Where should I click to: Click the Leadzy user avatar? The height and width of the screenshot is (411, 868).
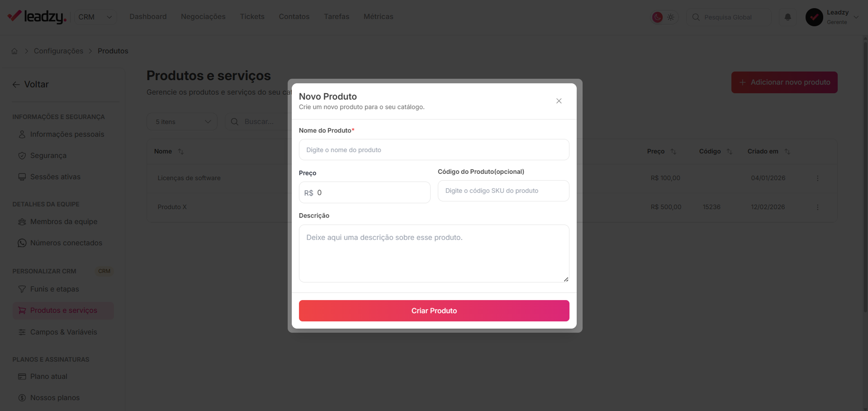pyautogui.click(x=814, y=17)
